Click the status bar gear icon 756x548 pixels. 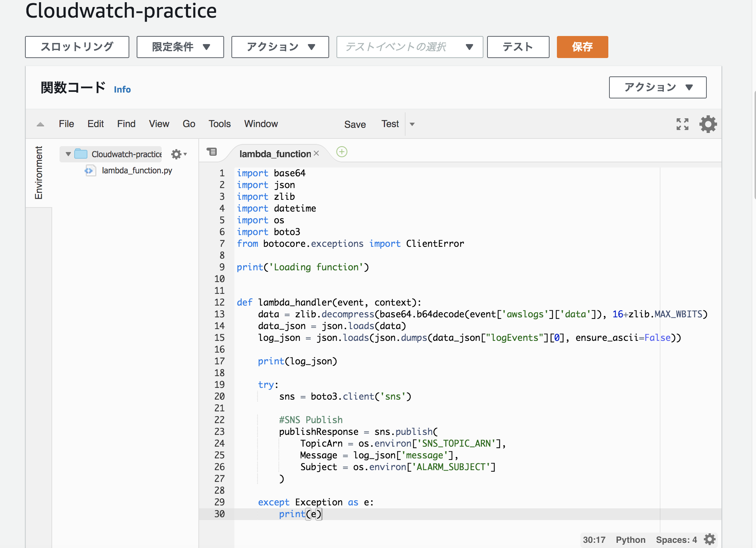[x=709, y=539]
